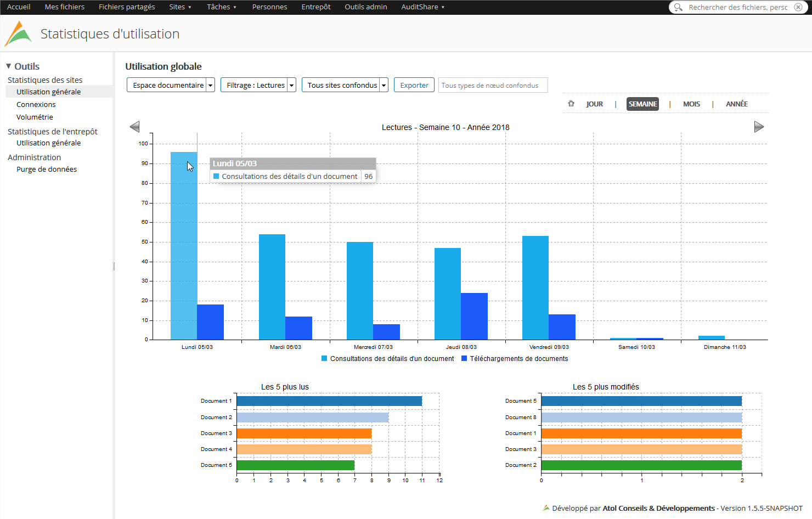Viewport: 812px width, 519px height.
Task: Toggle Téléchargements de documents legend swatch
Action: point(464,358)
